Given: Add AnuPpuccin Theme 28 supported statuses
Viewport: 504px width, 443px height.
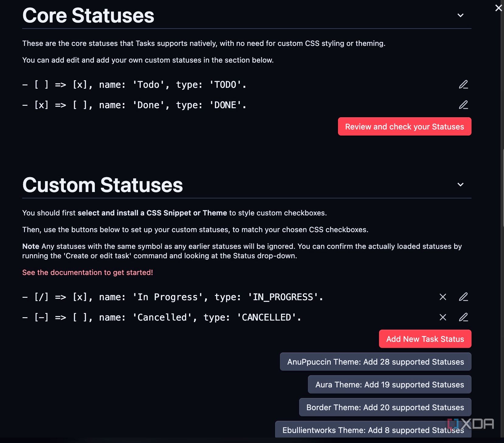Looking at the screenshot, I should (x=375, y=362).
